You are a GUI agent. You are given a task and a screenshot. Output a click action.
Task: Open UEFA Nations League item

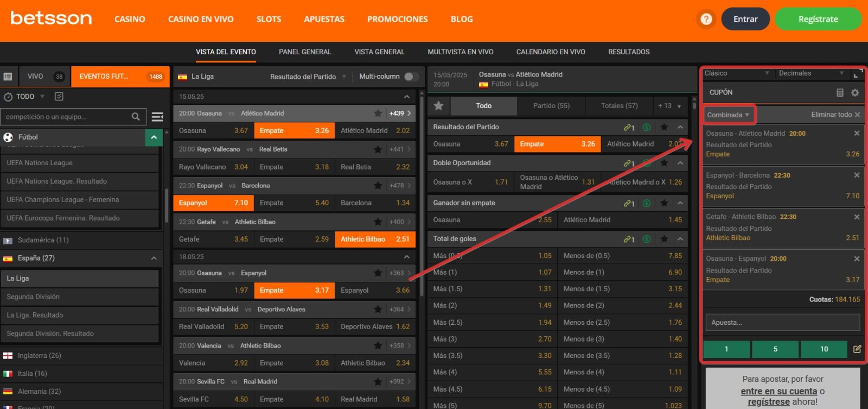click(80, 163)
